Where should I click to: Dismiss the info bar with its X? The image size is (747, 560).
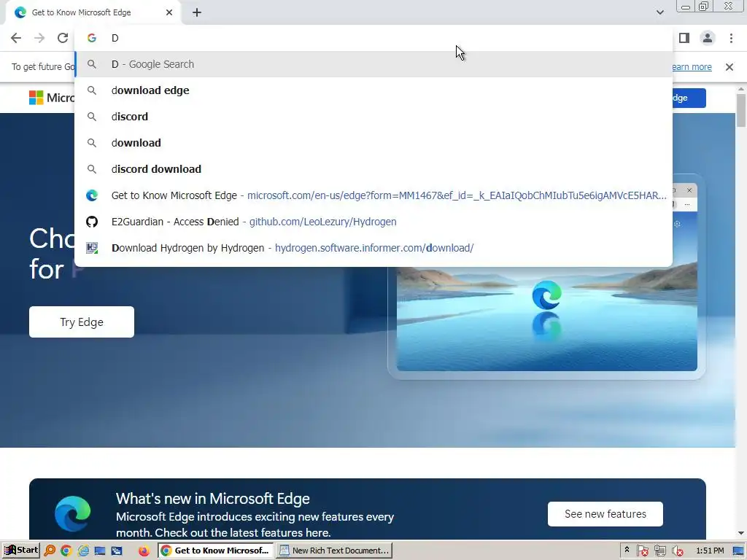(729, 67)
